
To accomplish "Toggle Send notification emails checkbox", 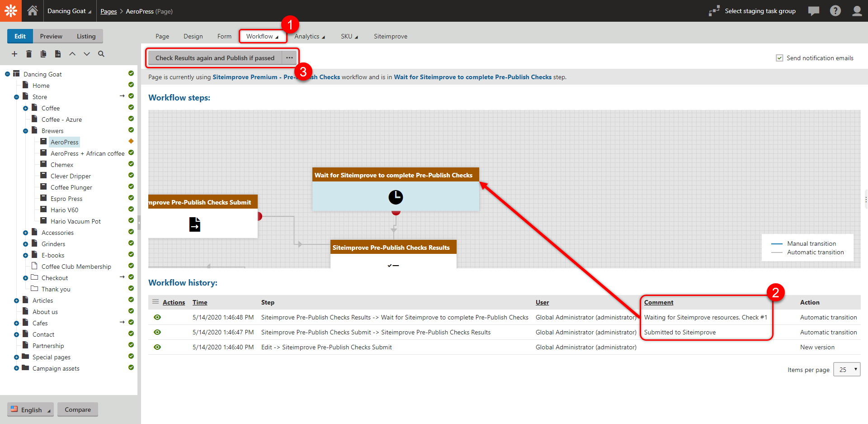I will [779, 58].
